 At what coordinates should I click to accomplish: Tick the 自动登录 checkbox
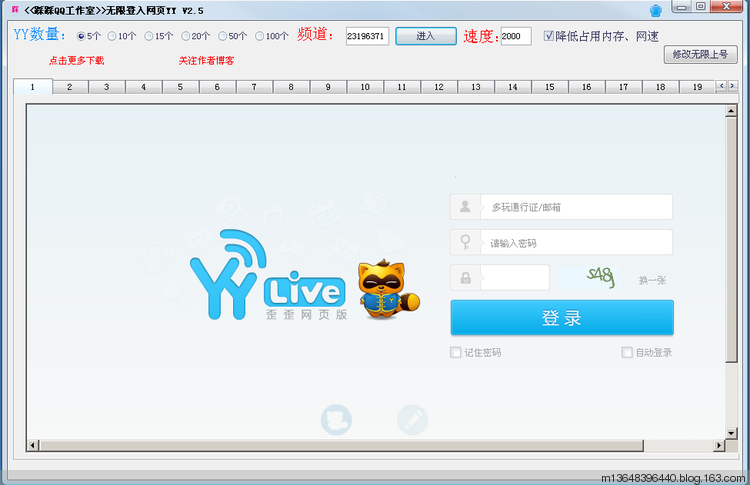[627, 352]
